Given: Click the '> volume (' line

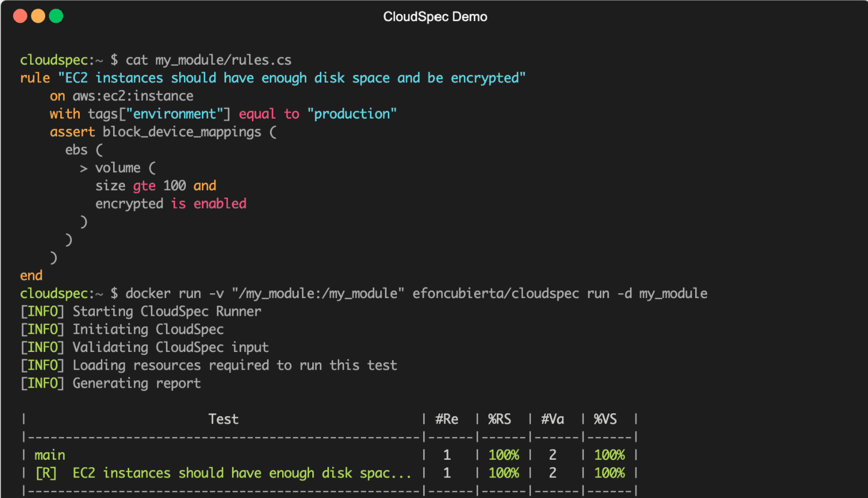Looking at the screenshot, I should pyautogui.click(x=117, y=168).
